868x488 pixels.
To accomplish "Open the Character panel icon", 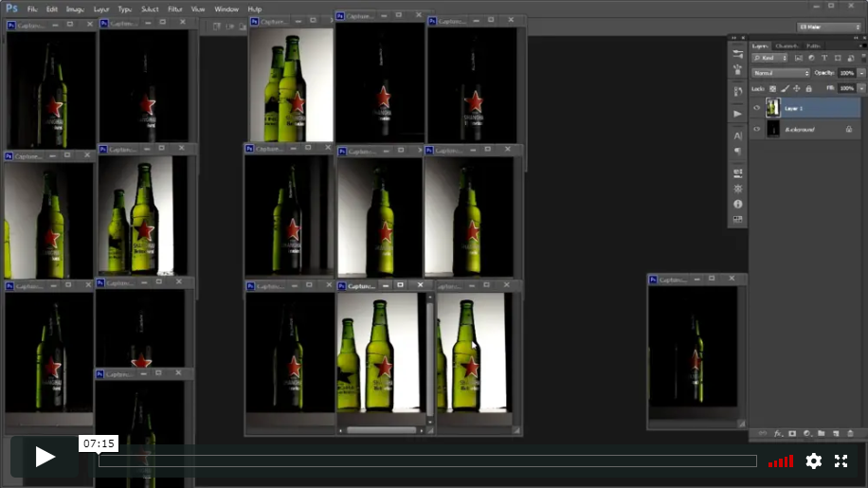I will (738, 136).
